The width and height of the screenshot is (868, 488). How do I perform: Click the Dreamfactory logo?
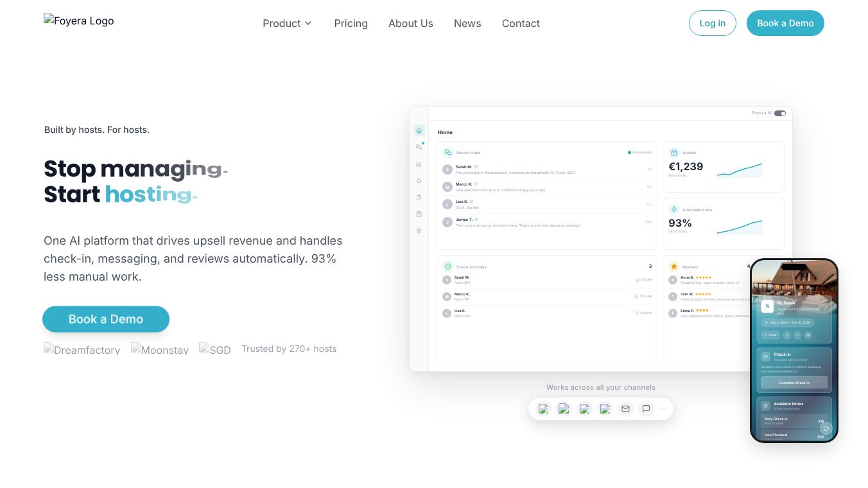[x=82, y=349]
